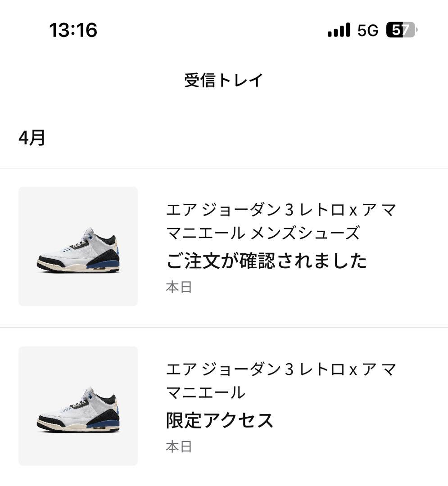Tap the divider below the 4月 header
Image resolution: width=448 pixels, height=486 pixels.
[x=224, y=168]
